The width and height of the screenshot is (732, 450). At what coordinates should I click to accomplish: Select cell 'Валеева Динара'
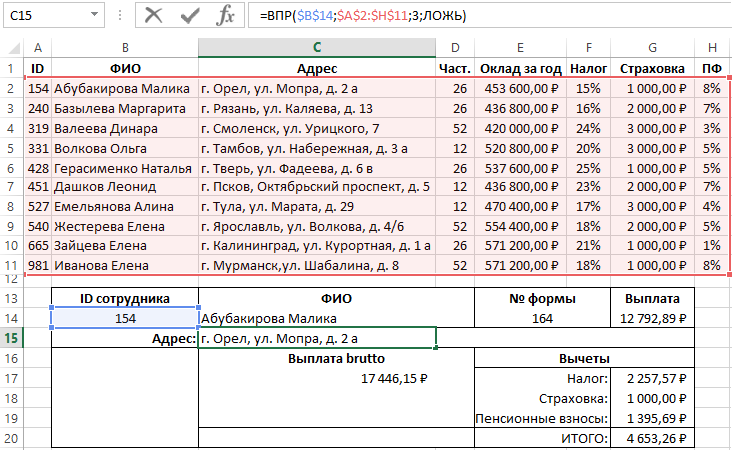125,128
